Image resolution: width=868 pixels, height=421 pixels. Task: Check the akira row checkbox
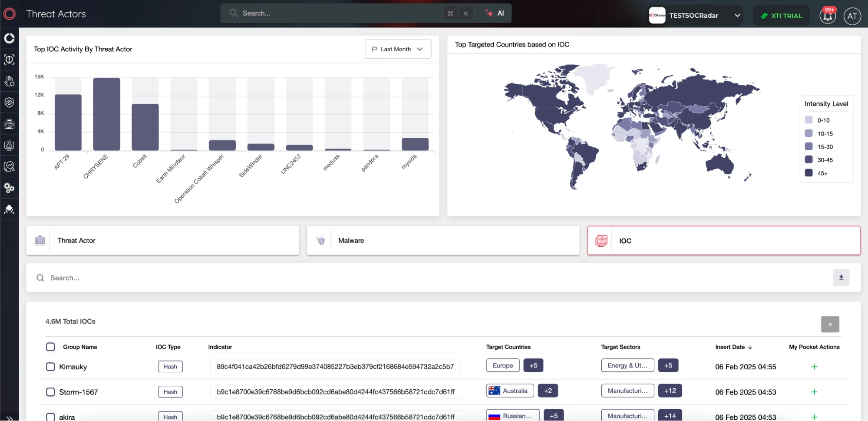click(50, 417)
